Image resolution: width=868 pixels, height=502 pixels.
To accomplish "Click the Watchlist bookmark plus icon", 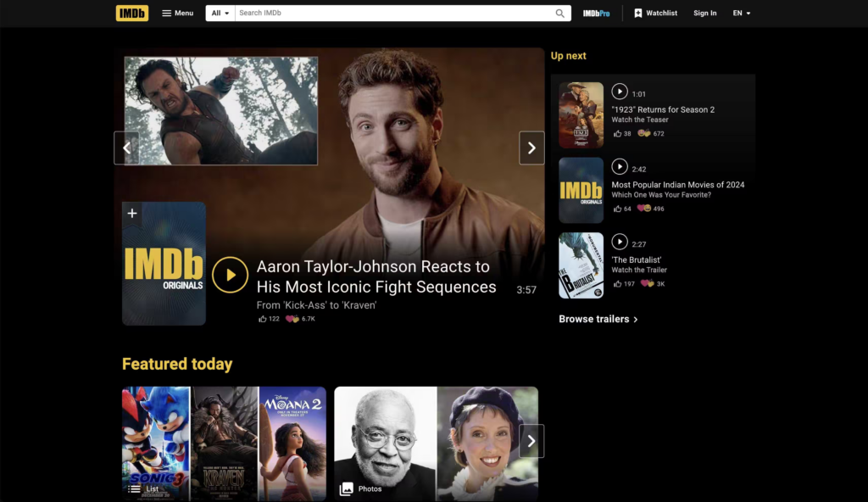I will click(x=637, y=13).
